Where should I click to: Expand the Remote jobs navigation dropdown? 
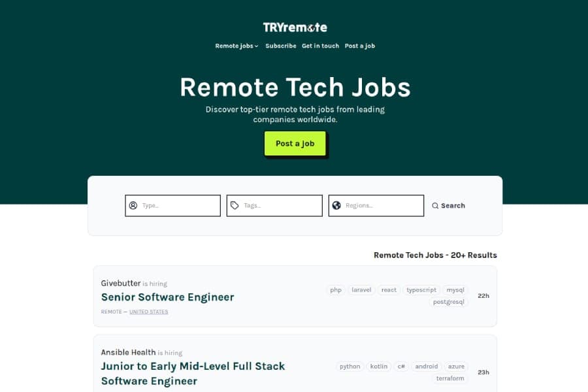[x=236, y=46]
